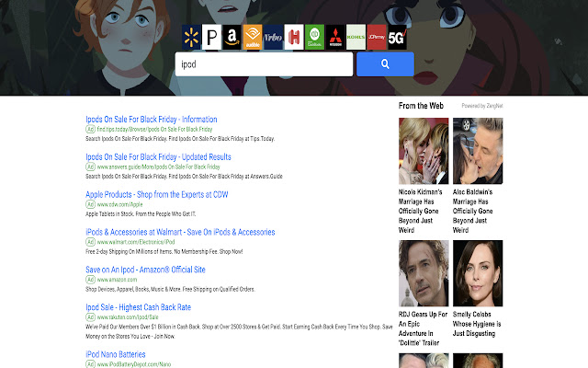Click the Ad badge beside www.rakuten.com

click(90, 316)
